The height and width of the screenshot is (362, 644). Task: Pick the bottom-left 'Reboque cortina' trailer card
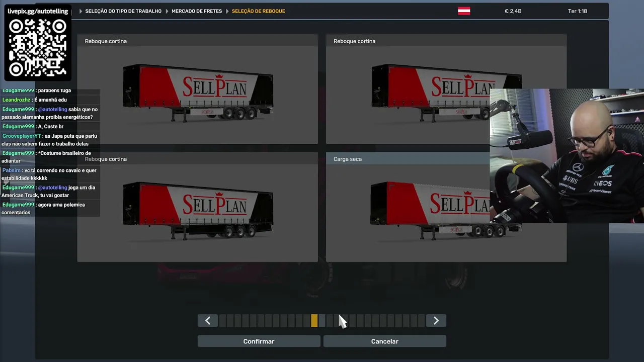(198, 207)
